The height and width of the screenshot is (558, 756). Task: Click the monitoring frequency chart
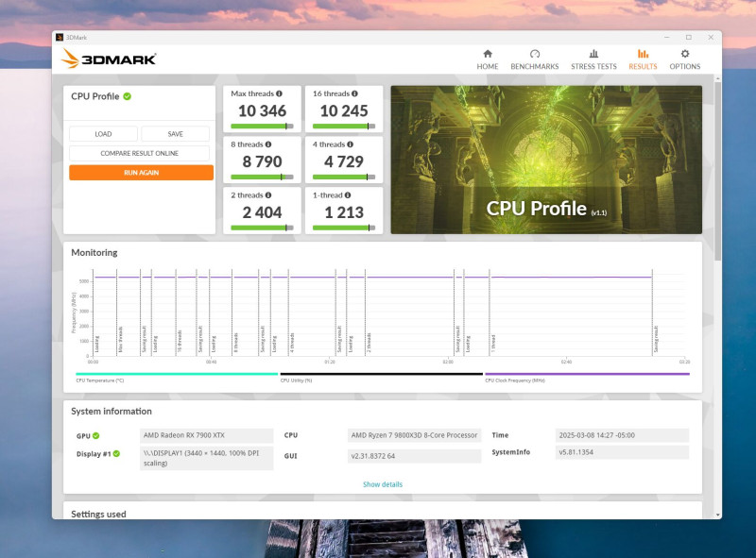click(x=388, y=313)
